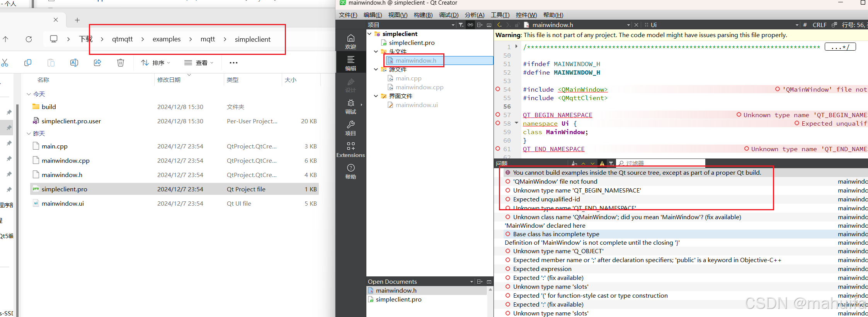This screenshot has height=317, width=868.
Task: Click the share icon in File Explorer
Action: pyautogui.click(x=97, y=63)
